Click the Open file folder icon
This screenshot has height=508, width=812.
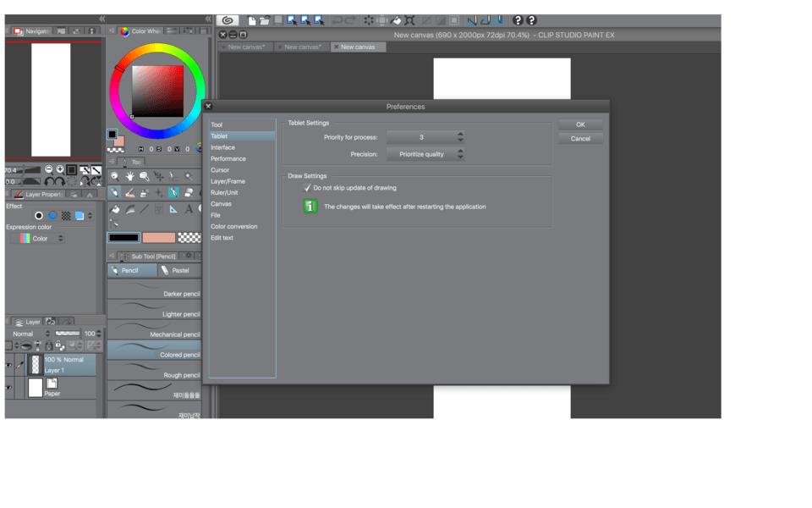point(265,20)
